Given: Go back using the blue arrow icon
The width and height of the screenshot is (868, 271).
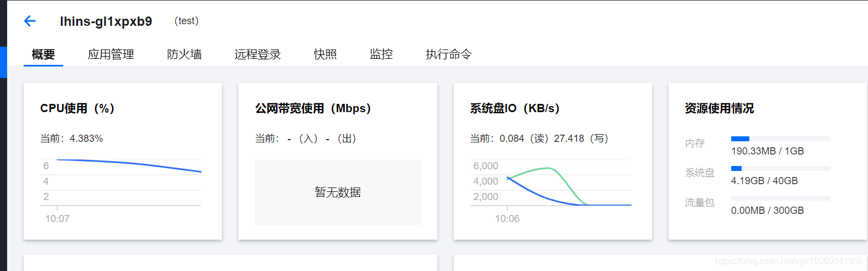Looking at the screenshot, I should coord(30,21).
